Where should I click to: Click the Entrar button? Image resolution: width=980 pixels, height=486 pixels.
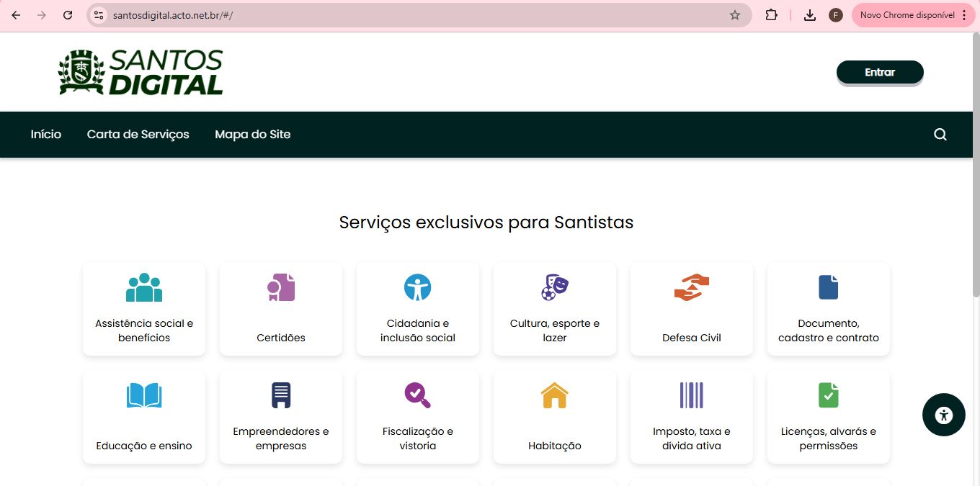click(879, 72)
